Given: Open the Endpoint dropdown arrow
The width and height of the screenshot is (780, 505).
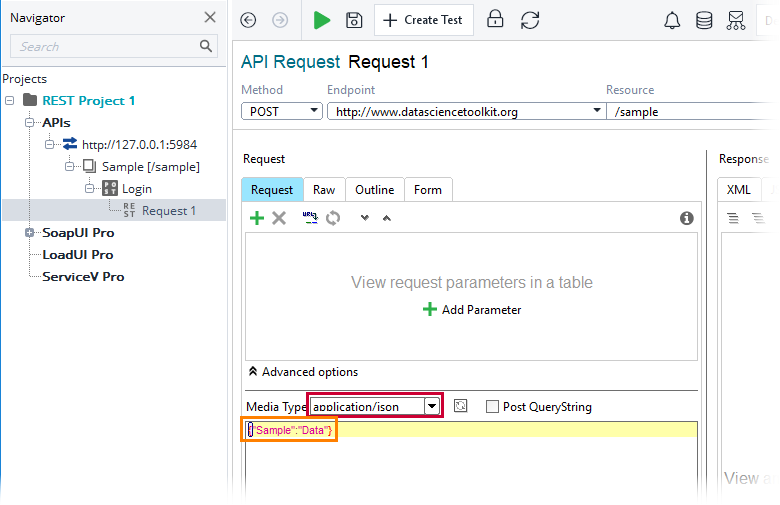Looking at the screenshot, I should (x=596, y=110).
